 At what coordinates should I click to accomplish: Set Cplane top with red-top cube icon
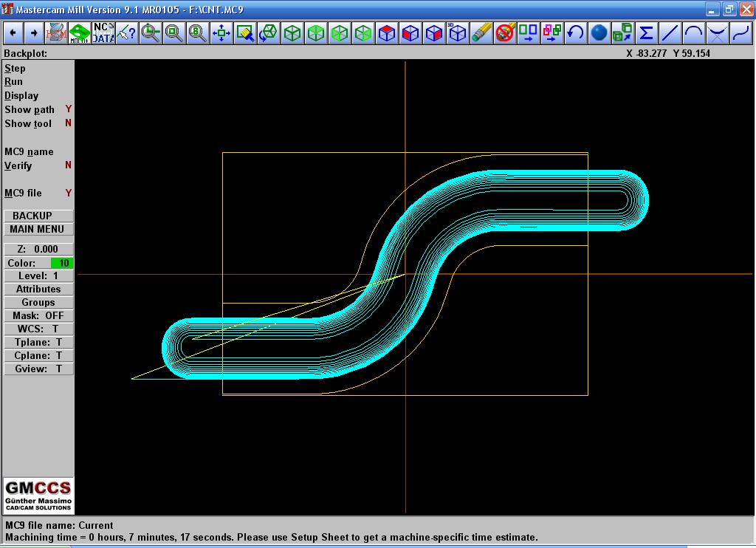(x=387, y=32)
